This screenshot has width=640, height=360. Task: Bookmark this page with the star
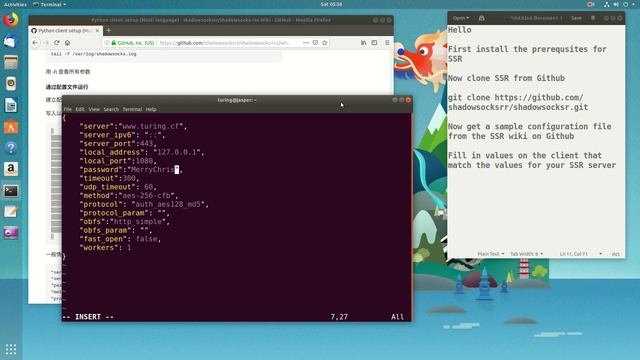click(325, 42)
